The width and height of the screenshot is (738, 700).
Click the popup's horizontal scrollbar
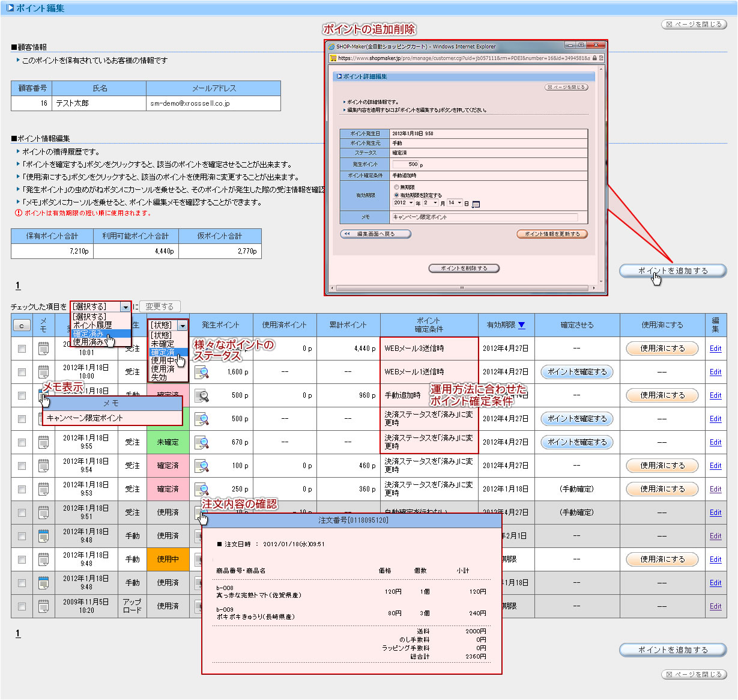462,288
